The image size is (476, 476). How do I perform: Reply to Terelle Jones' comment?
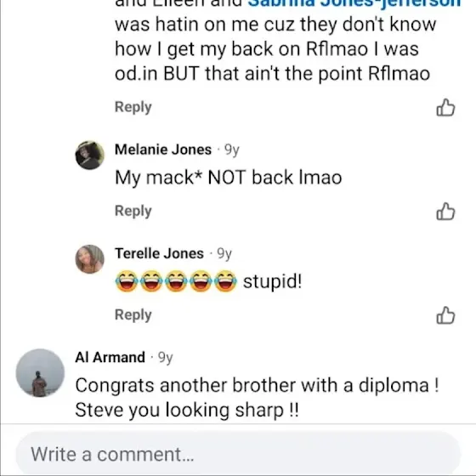coord(133,314)
